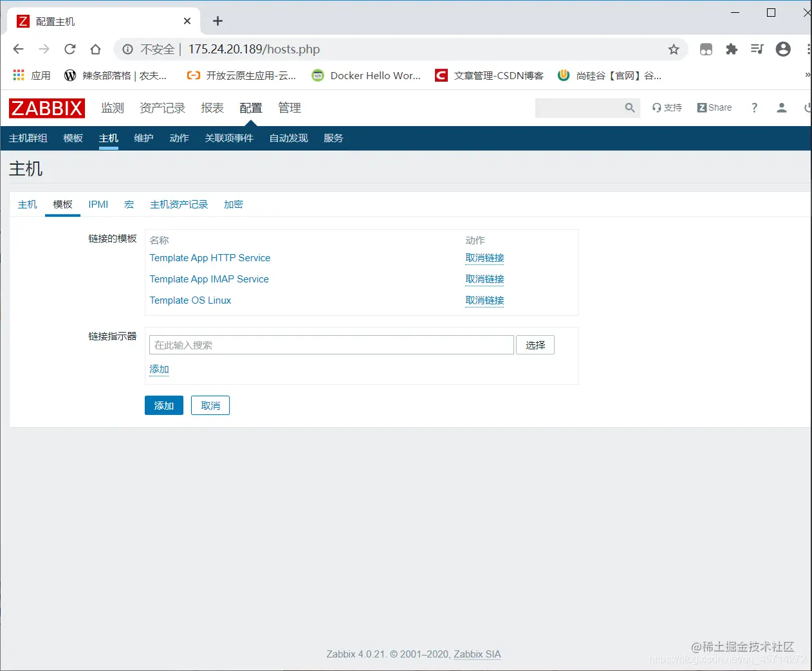Screen dimensions: 812x671
Task: Click the browser forward arrow
Action: [44, 49]
